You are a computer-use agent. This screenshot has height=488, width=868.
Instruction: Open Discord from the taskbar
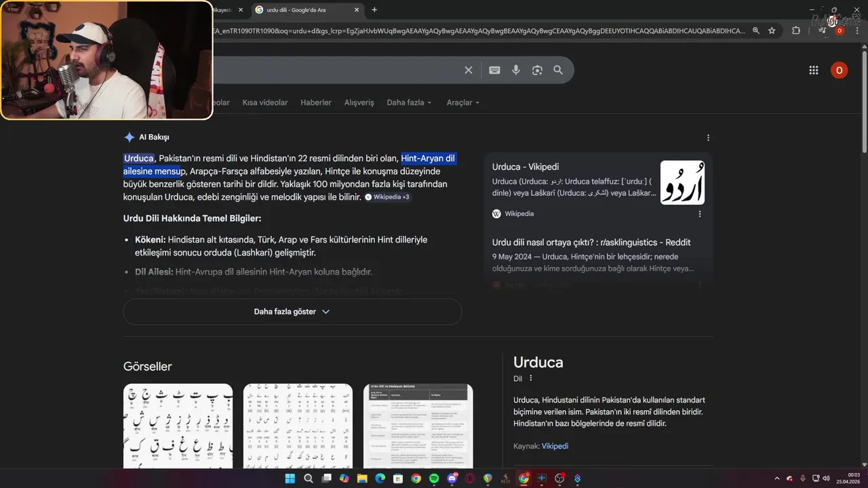tap(452, 479)
